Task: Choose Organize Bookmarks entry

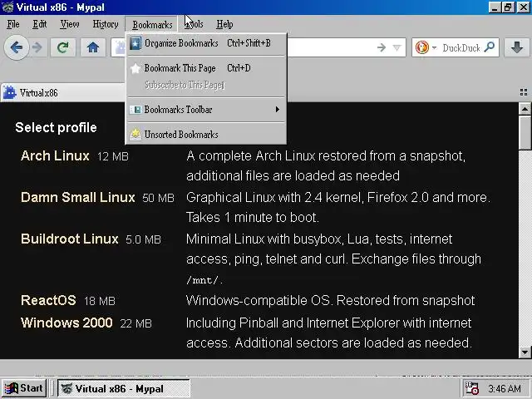Action: coord(206,43)
